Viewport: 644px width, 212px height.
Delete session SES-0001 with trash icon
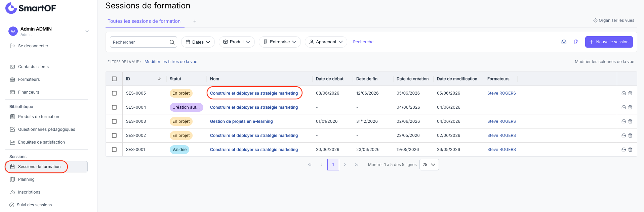(x=630, y=150)
